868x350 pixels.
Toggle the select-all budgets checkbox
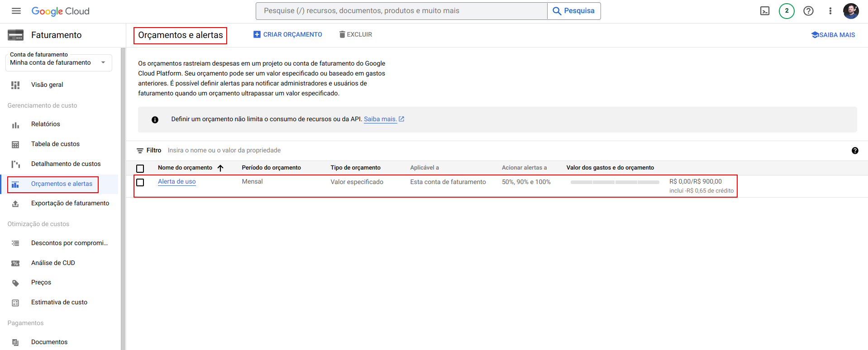pos(140,168)
